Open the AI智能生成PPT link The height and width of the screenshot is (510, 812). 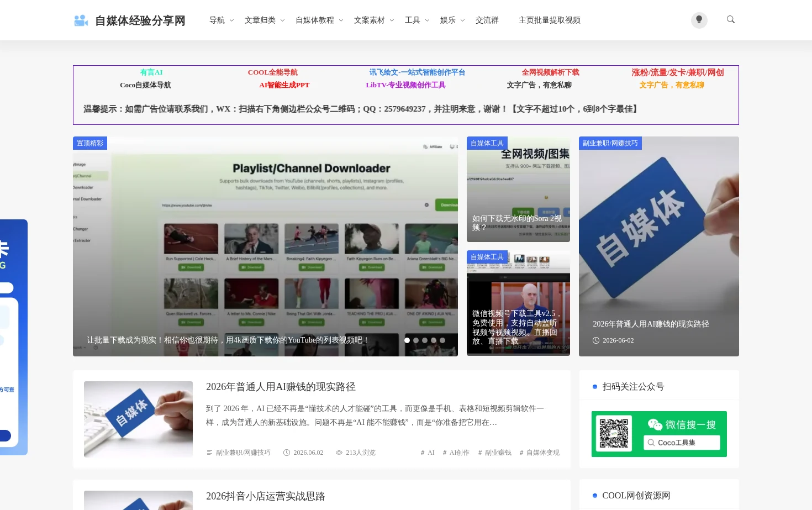click(x=284, y=85)
